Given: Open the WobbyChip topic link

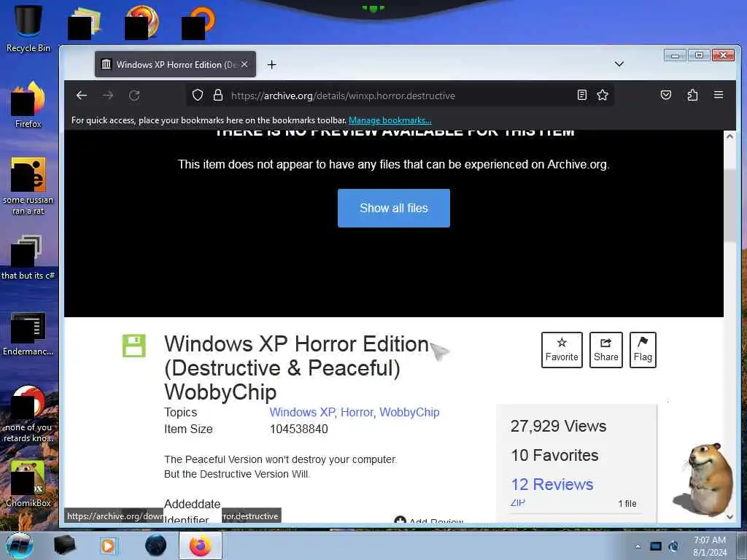Looking at the screenshot, I should (409, 413).
